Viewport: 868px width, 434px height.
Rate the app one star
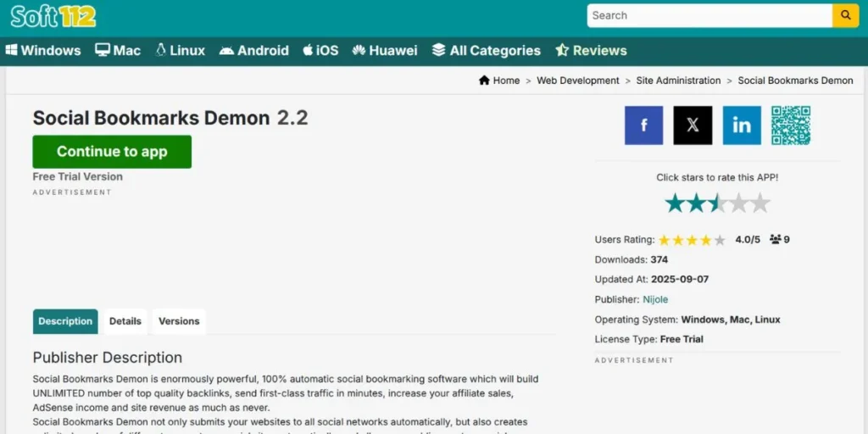[675, 203]
